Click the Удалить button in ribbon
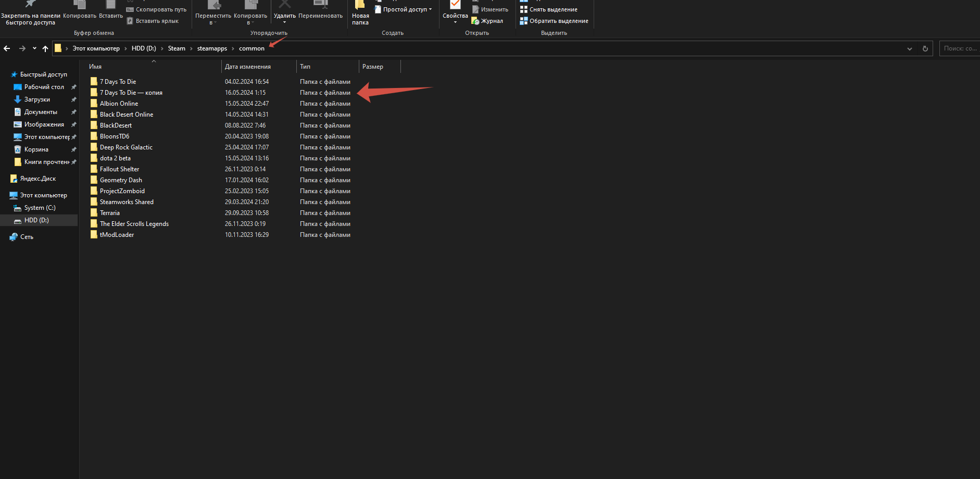 (x=284, y=12)
